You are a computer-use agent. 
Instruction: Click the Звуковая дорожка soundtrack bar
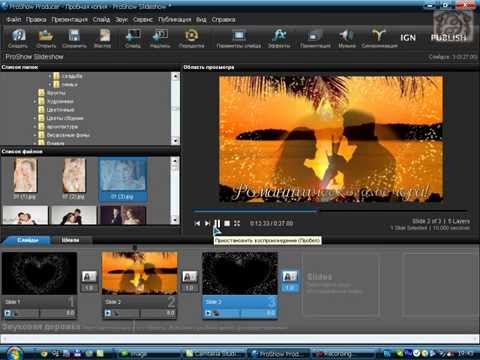(x=240, y=327)
